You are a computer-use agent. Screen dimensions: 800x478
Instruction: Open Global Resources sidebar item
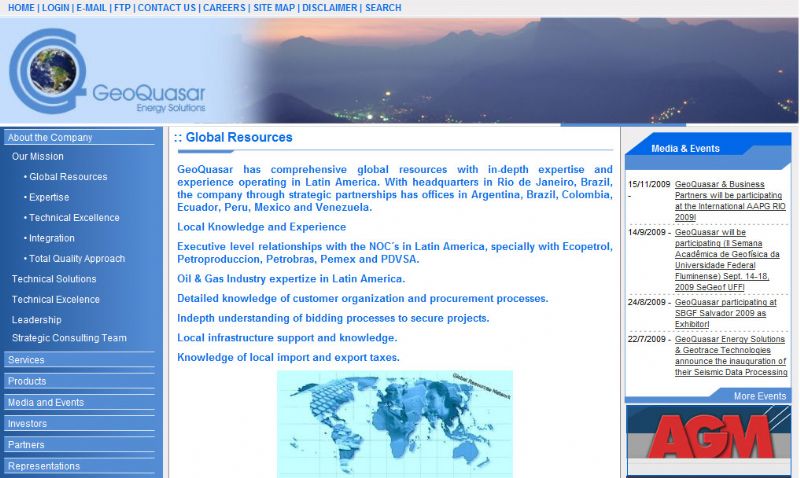pyautogui.click(x=66, y=177)
